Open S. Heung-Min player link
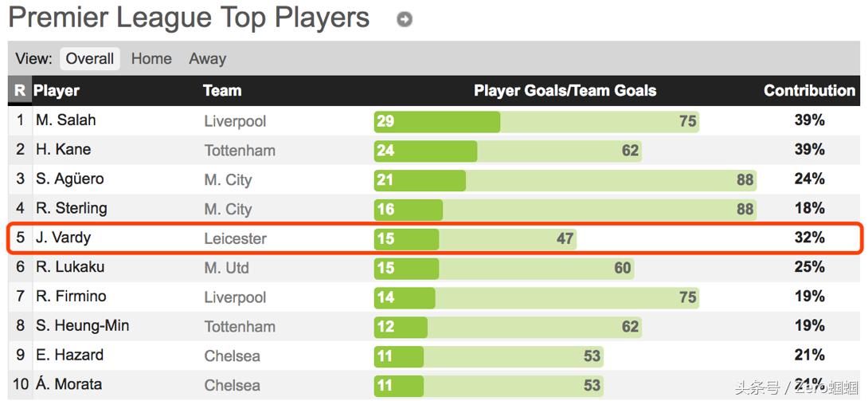The image size is (868, 401). (x=82, y=326)
